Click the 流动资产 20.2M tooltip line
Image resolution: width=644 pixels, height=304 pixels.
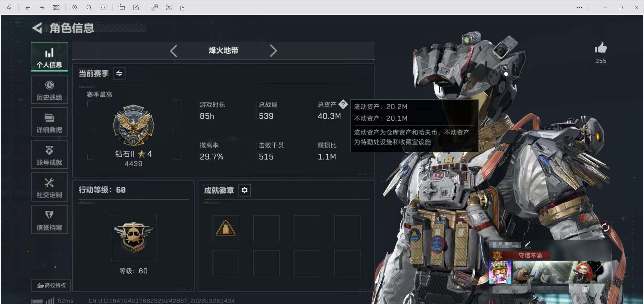click(x=381, y=107)
